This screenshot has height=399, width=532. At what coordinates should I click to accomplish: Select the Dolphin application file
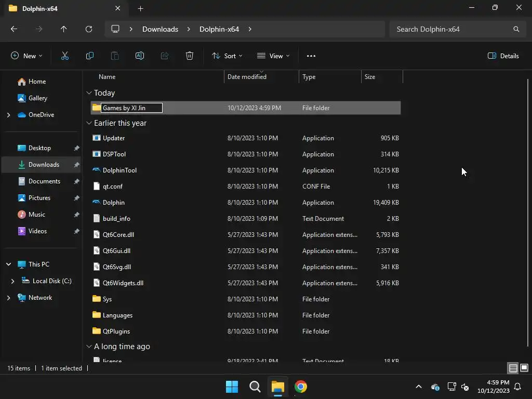246,203
